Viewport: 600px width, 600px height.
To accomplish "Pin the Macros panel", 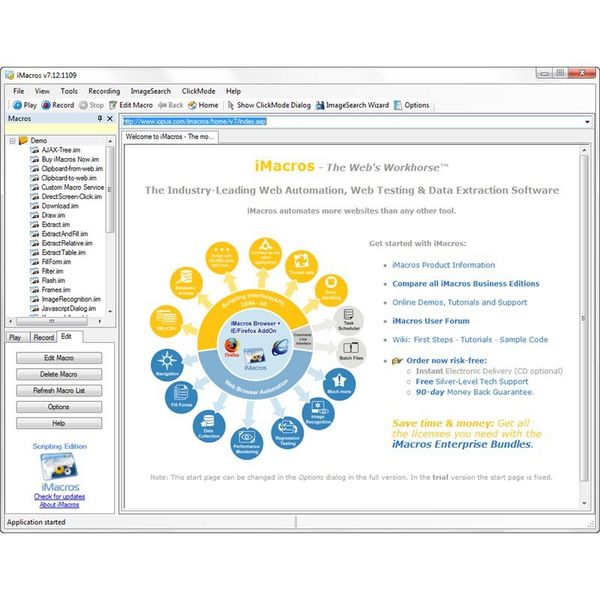I will [x=100, y=118].
